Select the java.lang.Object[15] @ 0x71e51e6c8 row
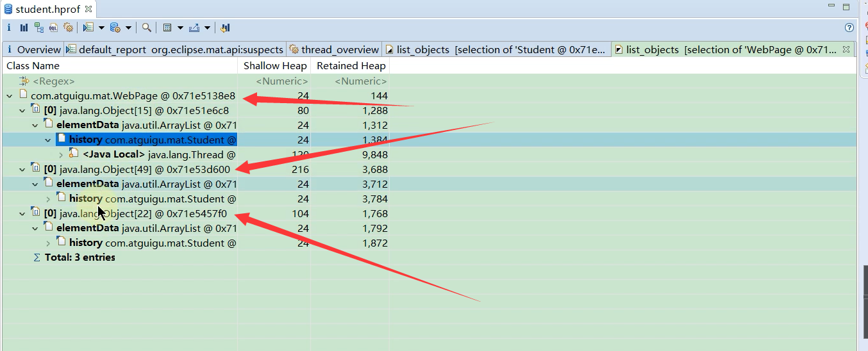868x351 pixels. [429, 111]
